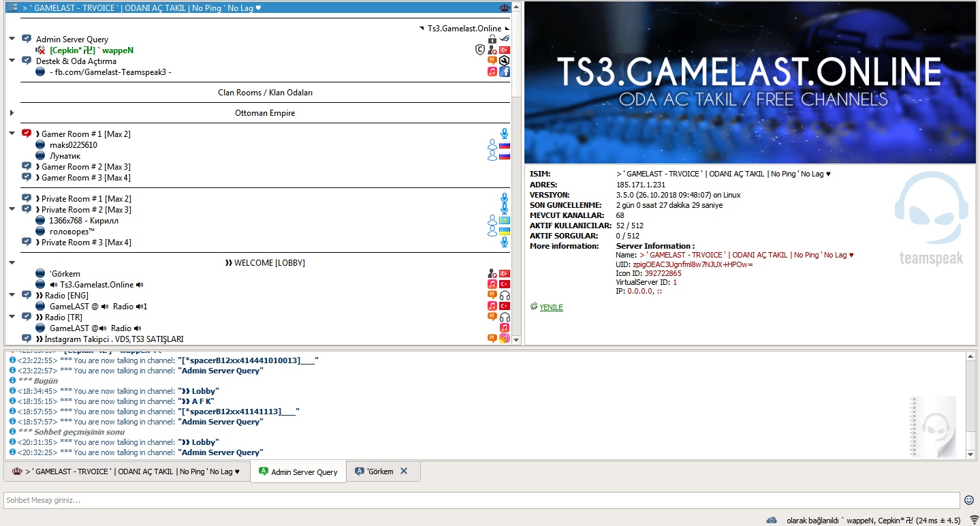Screen dimensions: 980x526
Task: Click the Icon ID value 392722865
Action: 663,273
